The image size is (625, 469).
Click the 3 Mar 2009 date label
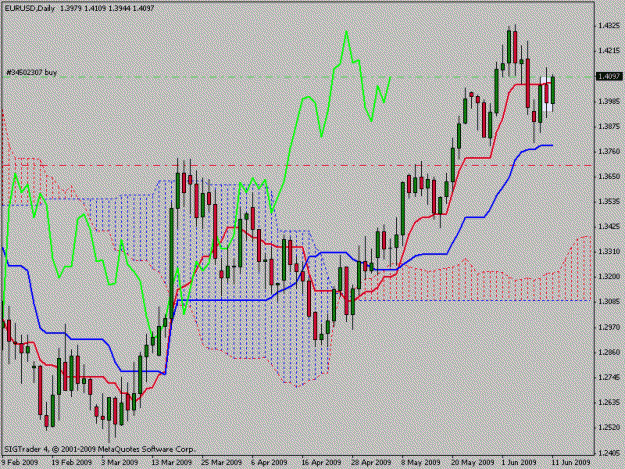pyautogui.click(x=120, y=462)
